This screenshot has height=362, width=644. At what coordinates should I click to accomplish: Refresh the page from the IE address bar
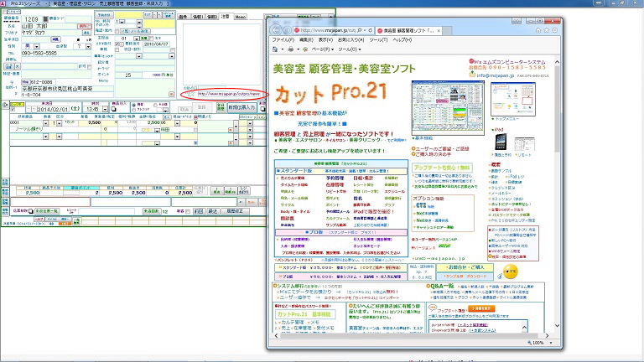(371, 30)
